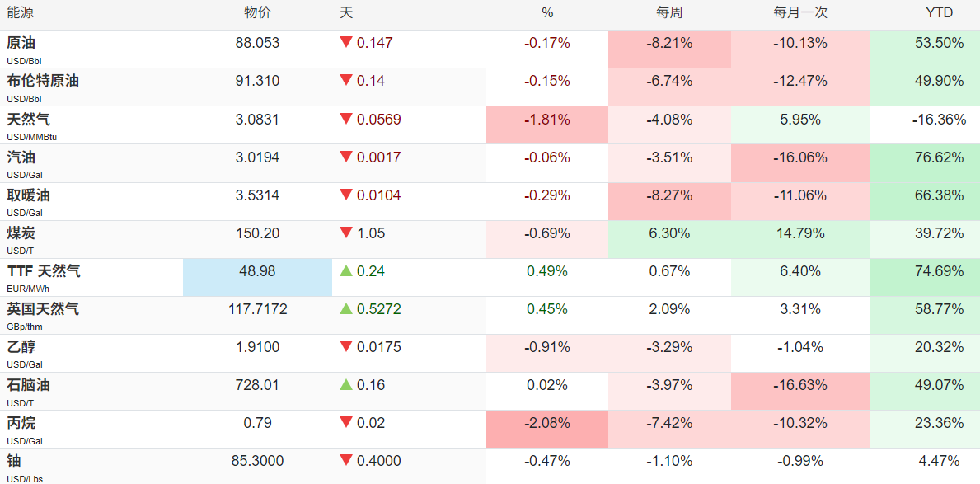Screen dimensions: 980x484
Task: Open the 原油 commodity link
Action: coord(21,43)
